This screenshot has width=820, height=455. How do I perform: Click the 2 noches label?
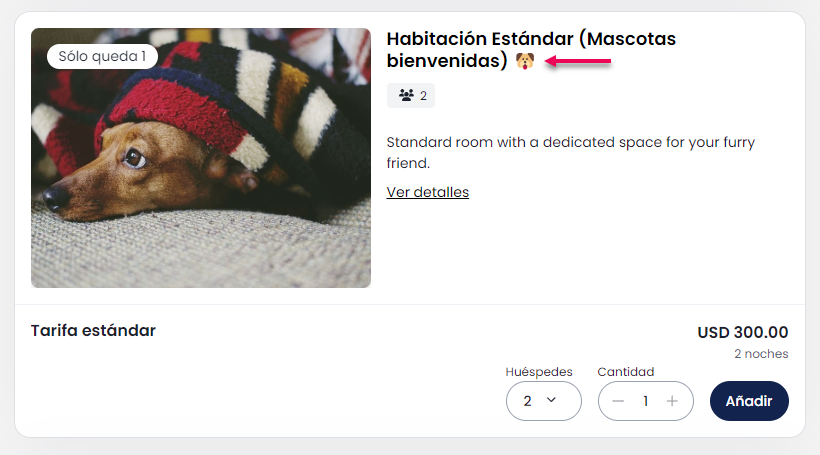coord(761,354)
